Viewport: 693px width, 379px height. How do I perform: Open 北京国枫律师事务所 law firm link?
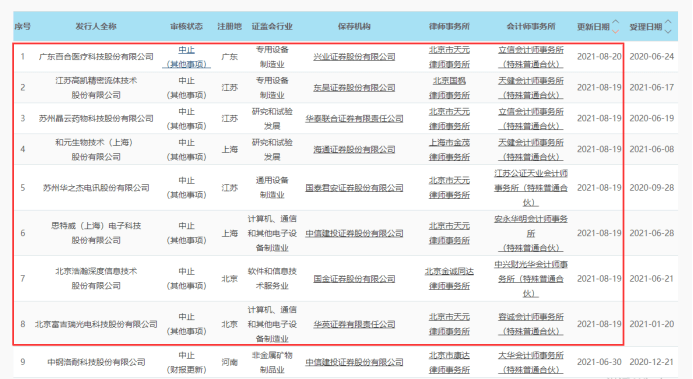(x=449, y=88)
